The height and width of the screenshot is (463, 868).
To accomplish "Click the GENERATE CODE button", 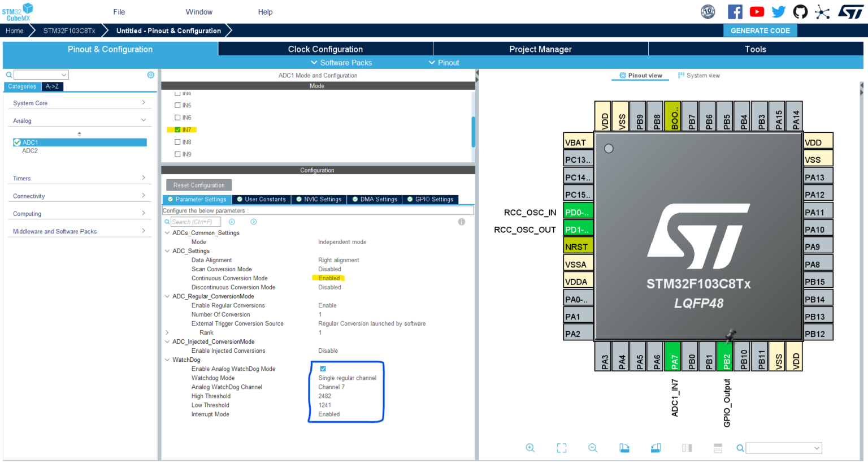I will (760, 31).
